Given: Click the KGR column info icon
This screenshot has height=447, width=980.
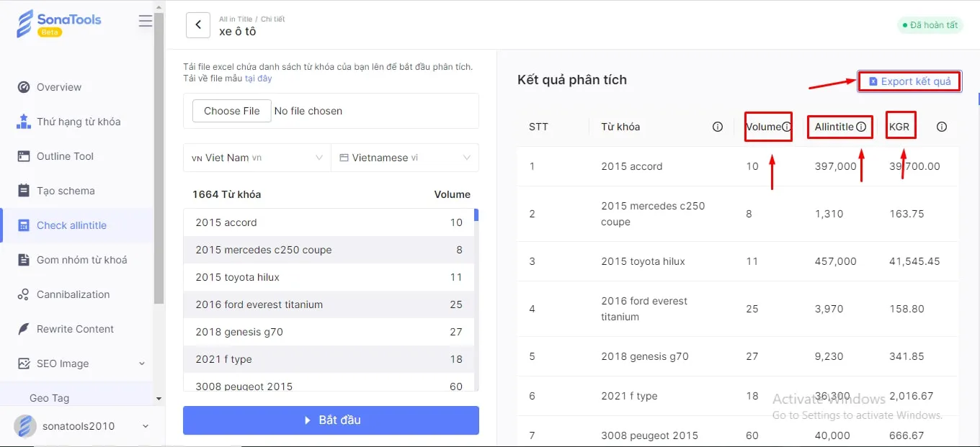Looking at the screenshot, I should [942, 126].
